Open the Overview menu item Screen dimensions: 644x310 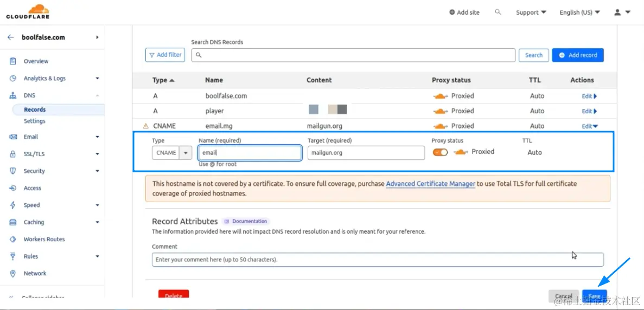36,61
